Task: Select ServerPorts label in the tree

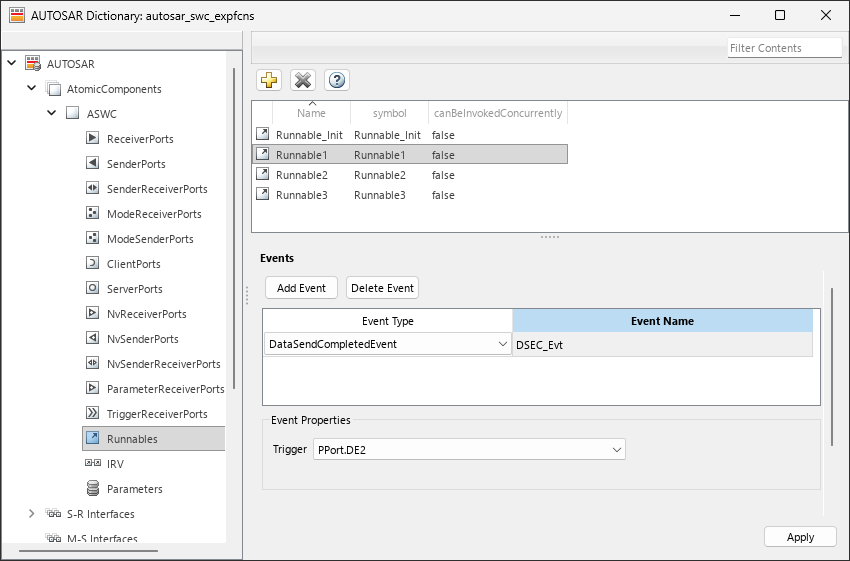Action: [x=134, y=289]
